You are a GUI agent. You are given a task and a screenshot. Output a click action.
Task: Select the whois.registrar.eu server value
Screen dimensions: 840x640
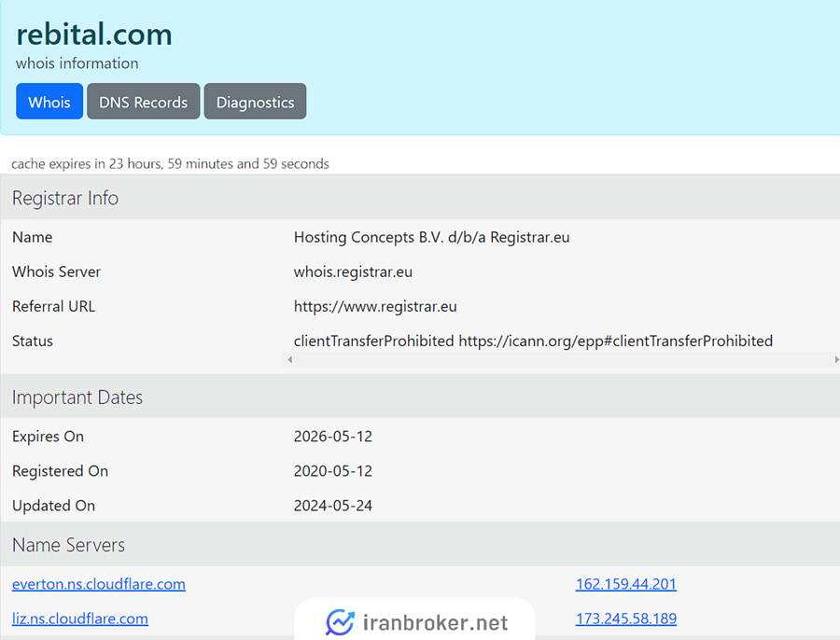click(353, 272)
